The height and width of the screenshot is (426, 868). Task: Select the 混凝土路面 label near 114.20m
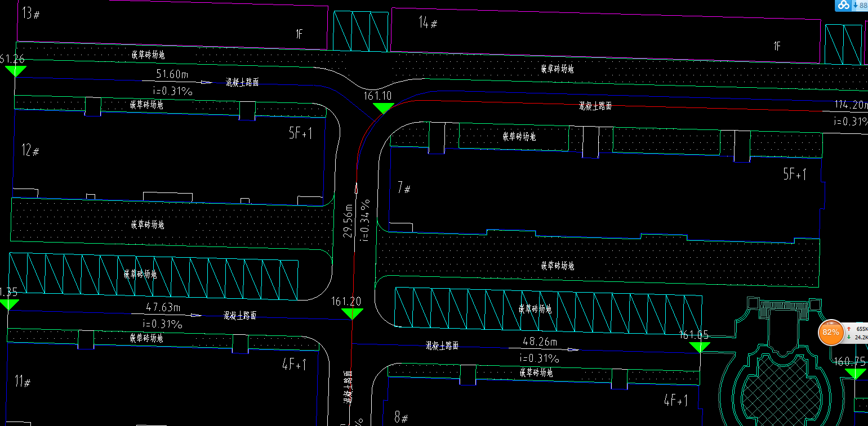pyautogui.click(x=596, y=106)
